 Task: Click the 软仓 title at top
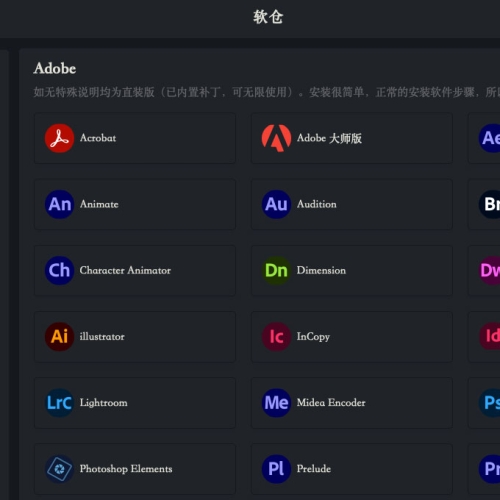coord(268,17)
